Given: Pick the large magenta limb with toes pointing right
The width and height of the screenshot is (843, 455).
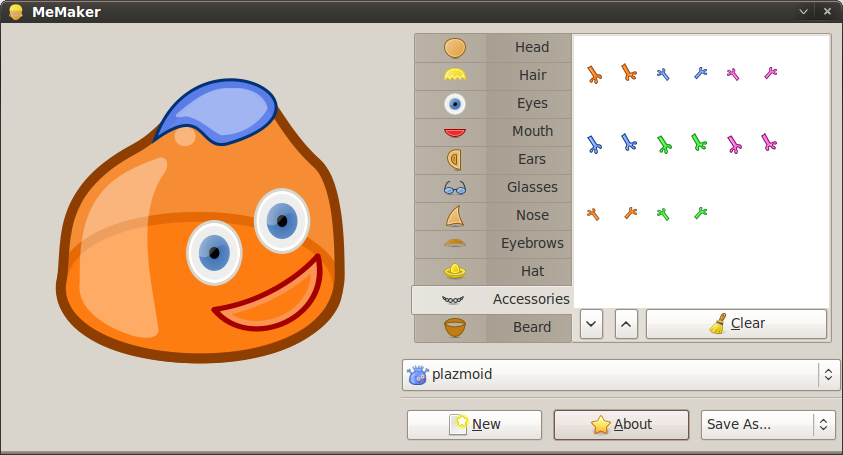Looking at the screenshot, I should tap(769, 142).
